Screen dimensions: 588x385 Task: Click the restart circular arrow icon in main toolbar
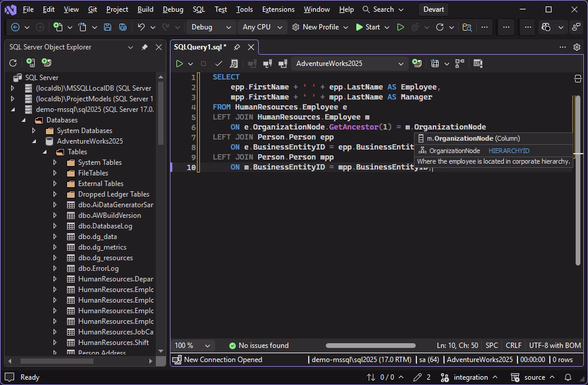(440, 27)
